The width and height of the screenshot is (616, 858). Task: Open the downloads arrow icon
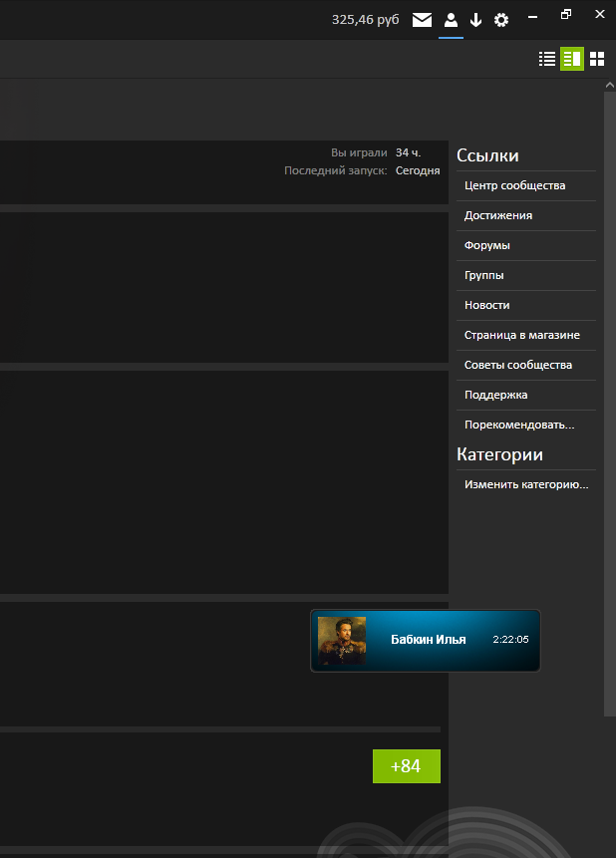[x=475, y=20]
